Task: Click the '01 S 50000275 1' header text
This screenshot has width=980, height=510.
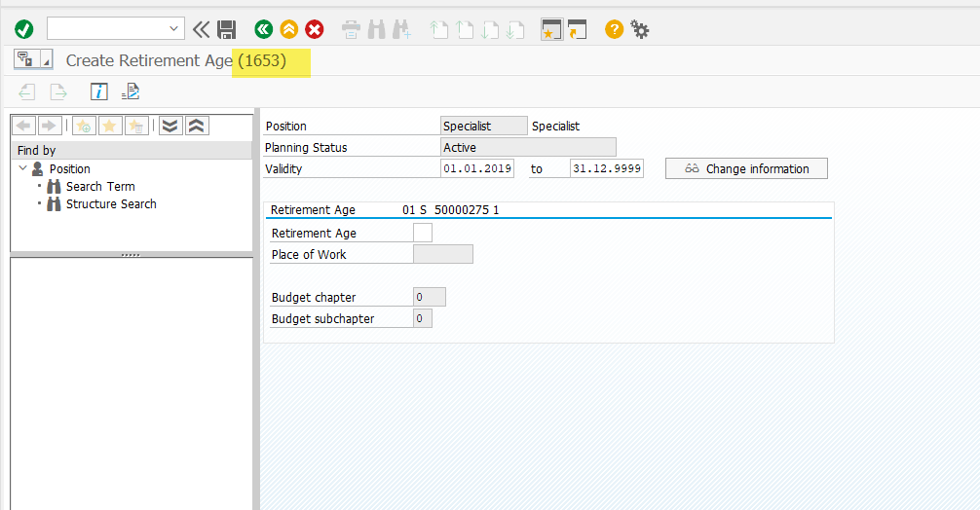Action: point(451,210)
